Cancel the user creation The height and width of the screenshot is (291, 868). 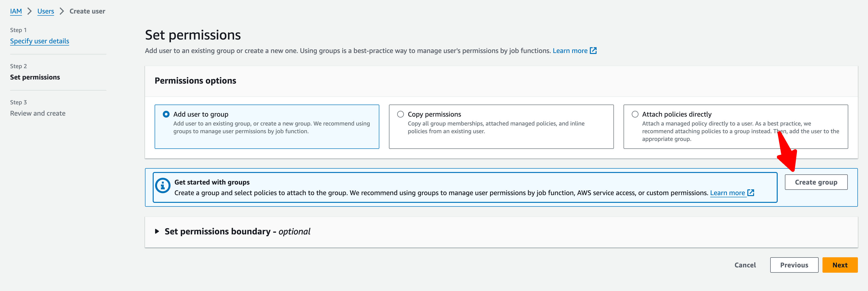[745, 265]
